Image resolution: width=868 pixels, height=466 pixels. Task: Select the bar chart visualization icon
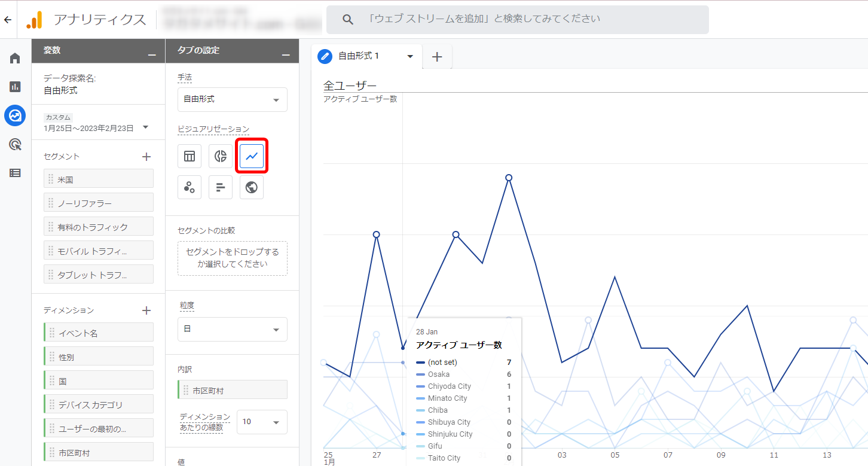pyautogui.click(x=221, y=187)
